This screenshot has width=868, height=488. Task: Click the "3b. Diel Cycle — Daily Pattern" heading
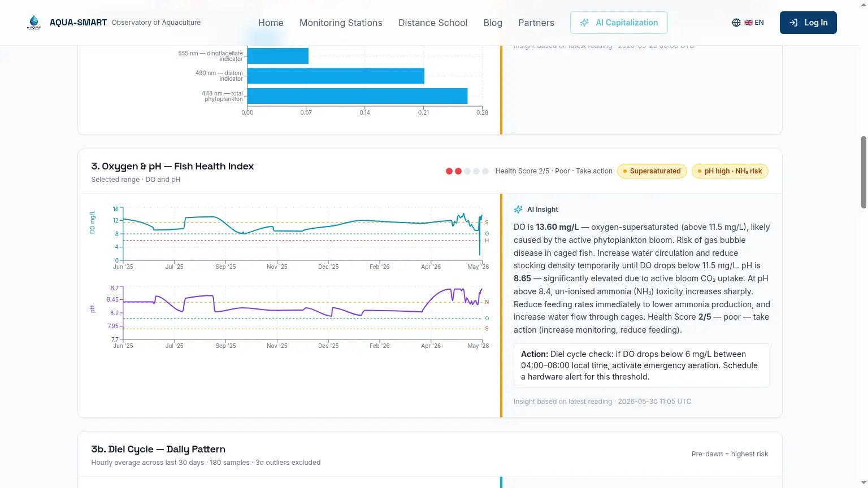coord(158,449)
